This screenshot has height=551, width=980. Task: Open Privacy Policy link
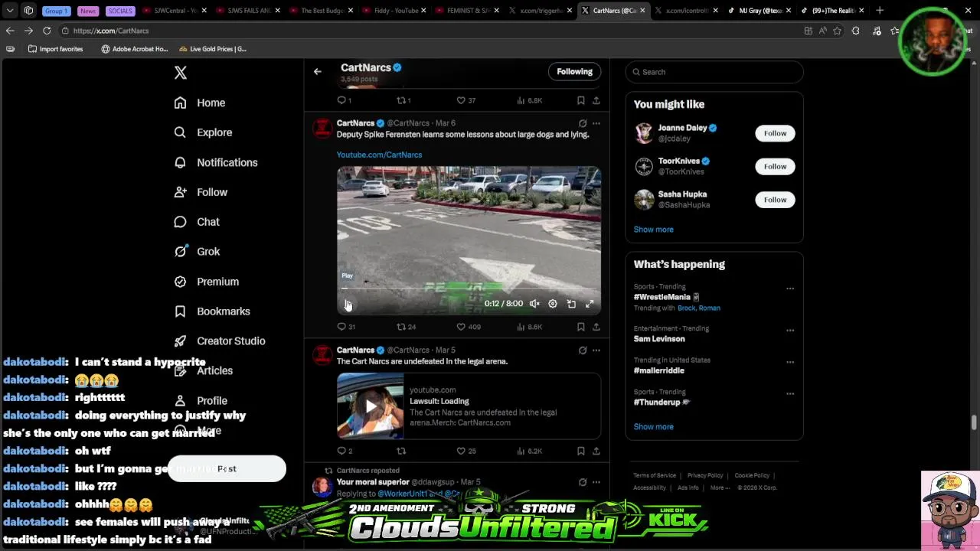(705, 476)
